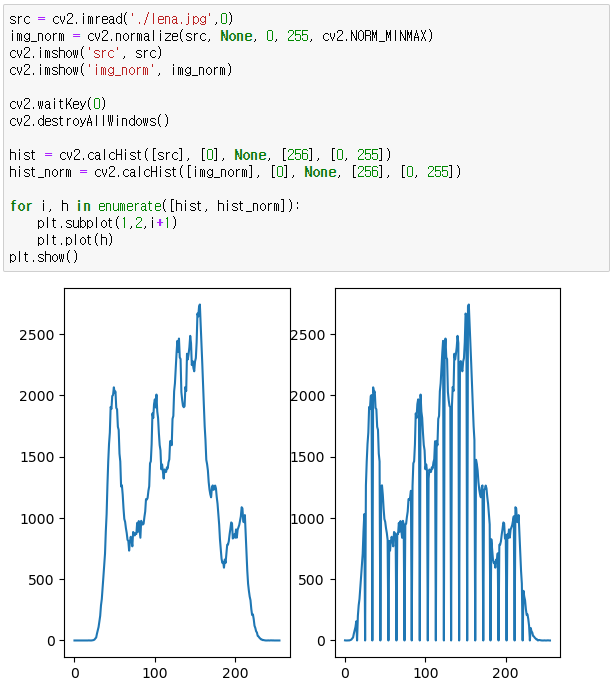Image resolution: width=612 pixels, height=684 pixels.
Task: Click the spiky normalized histogram plot
Action: tap(448, 472)
